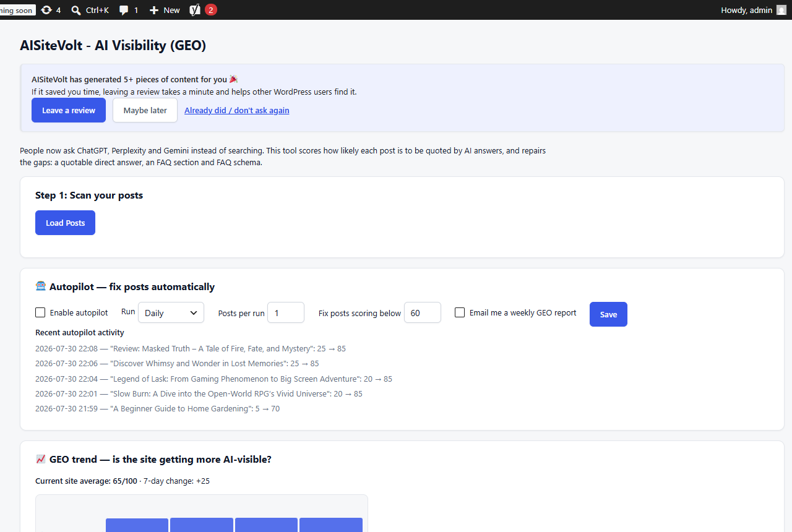This screenshot has height=532, width=792.
Task: Click the Slow Burn activity entry
Action: [199, 393]
